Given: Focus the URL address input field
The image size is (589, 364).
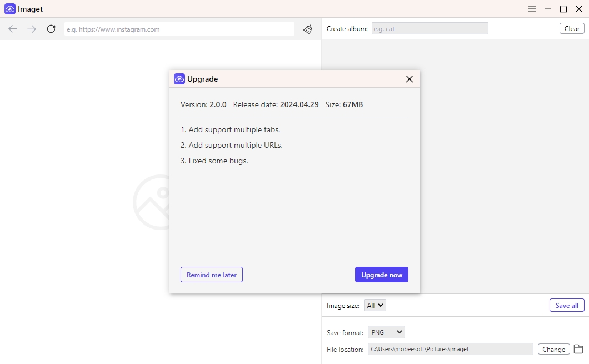Looking at the screenshot, I should pos(179,29).
